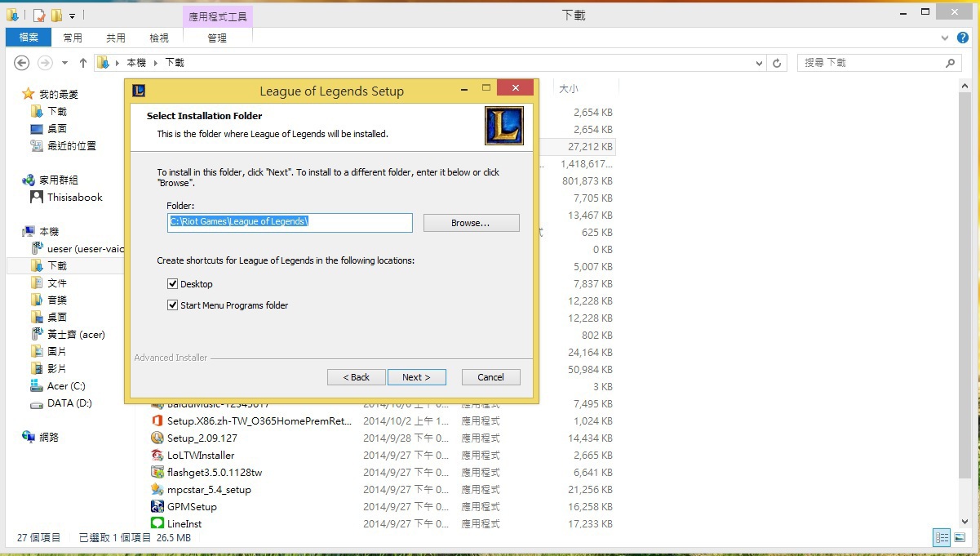Click the Folder path input field
Screen dimensions: 980x556
290,222
